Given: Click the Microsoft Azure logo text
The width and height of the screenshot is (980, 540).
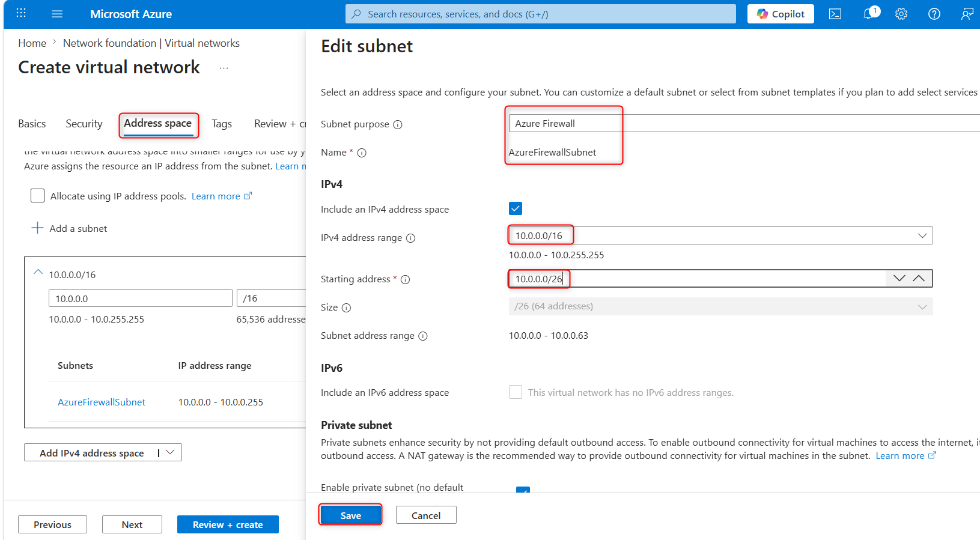Looking at the screenshot, I should [131, 14].
